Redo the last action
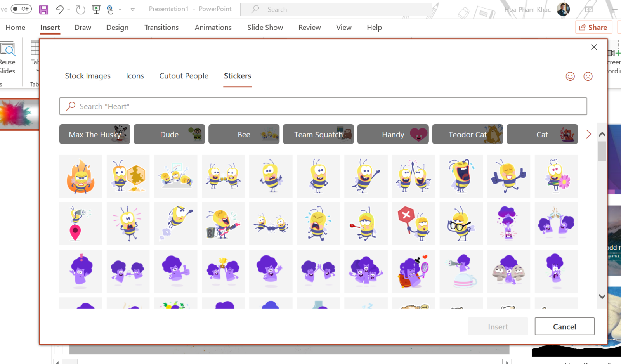This screenshot has height=364, width=621. [81, 9]
